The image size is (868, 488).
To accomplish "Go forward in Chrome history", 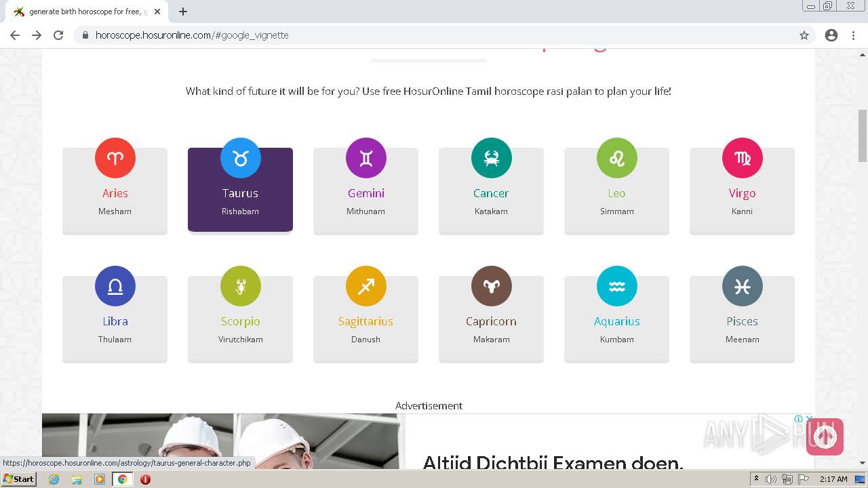I will point(37,35).
